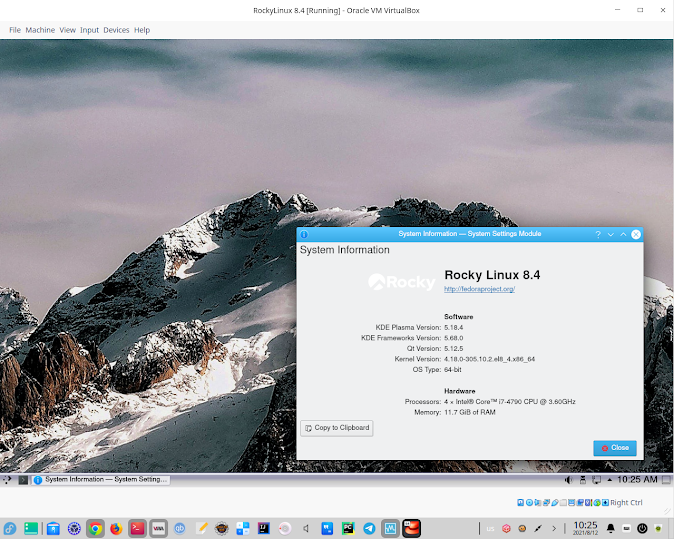The width and height of the screenshot is (674, 539).
Task: Launch Firefox from the dock
Action: click(116, 528)
